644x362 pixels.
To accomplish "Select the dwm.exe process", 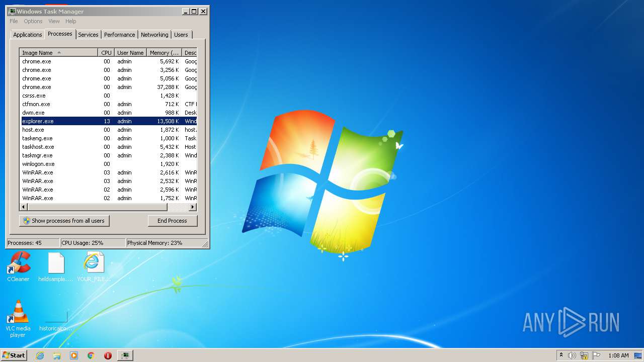I will [109, 113].
